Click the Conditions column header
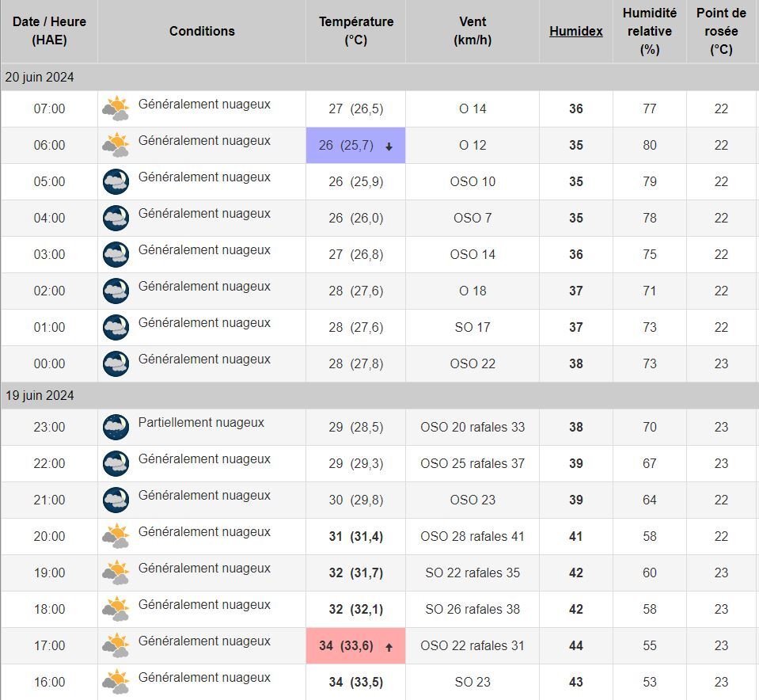Viewport: 759px width, 700px height. tap(202, 31)
